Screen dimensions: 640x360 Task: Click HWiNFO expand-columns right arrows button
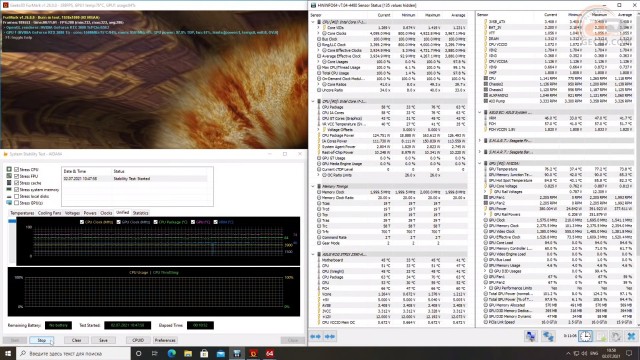(330, 336)
